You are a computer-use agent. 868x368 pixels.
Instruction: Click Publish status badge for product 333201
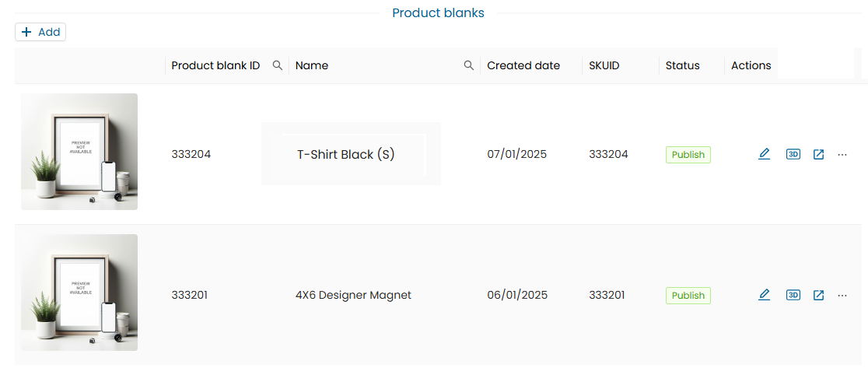pos(688,296)
